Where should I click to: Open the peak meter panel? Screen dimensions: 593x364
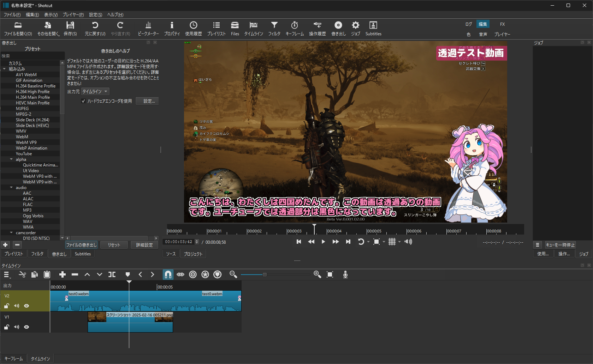pyautogui.click(x=147, y=28)
